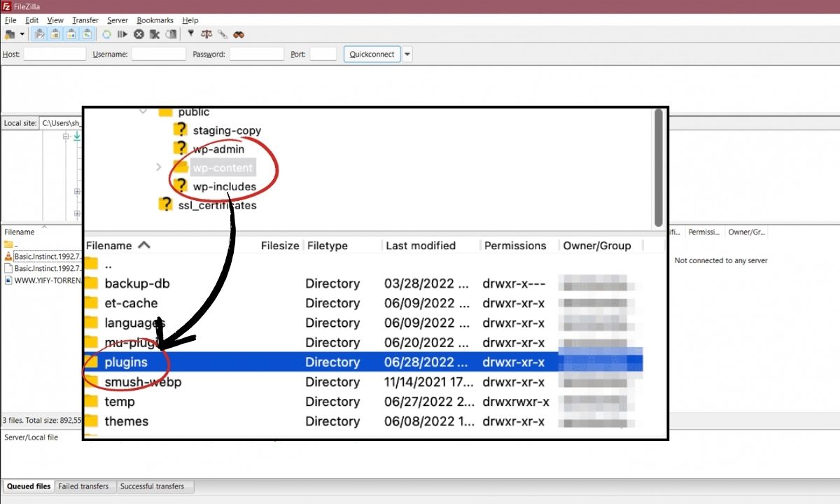Toggle display of the remote directory tree

[x=71, y=34]
